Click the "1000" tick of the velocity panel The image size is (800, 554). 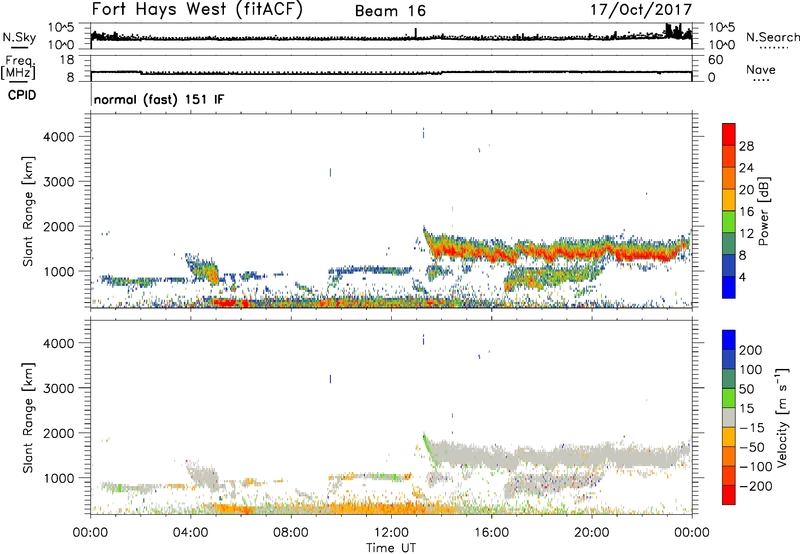pos(58,478)
